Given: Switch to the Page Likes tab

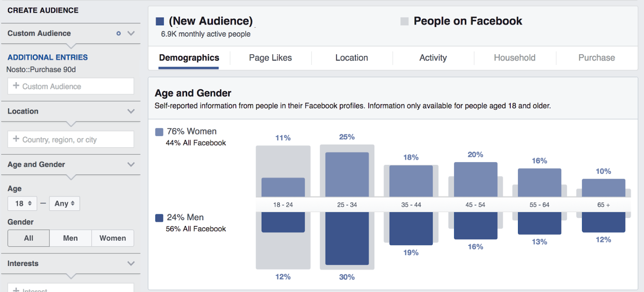Looking at the screenshot, I should (270, 58).
